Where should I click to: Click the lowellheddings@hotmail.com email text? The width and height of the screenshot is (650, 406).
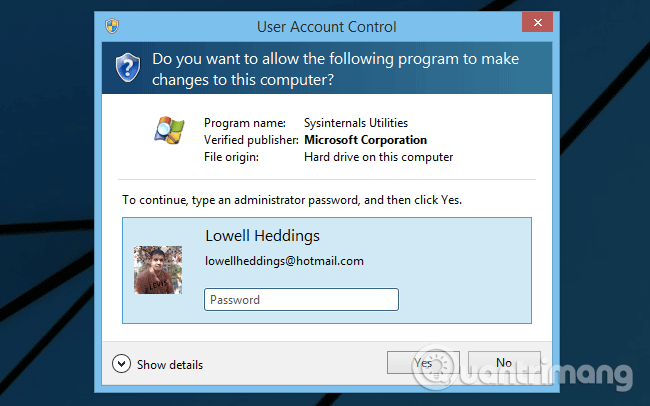[x=284, y=261]
